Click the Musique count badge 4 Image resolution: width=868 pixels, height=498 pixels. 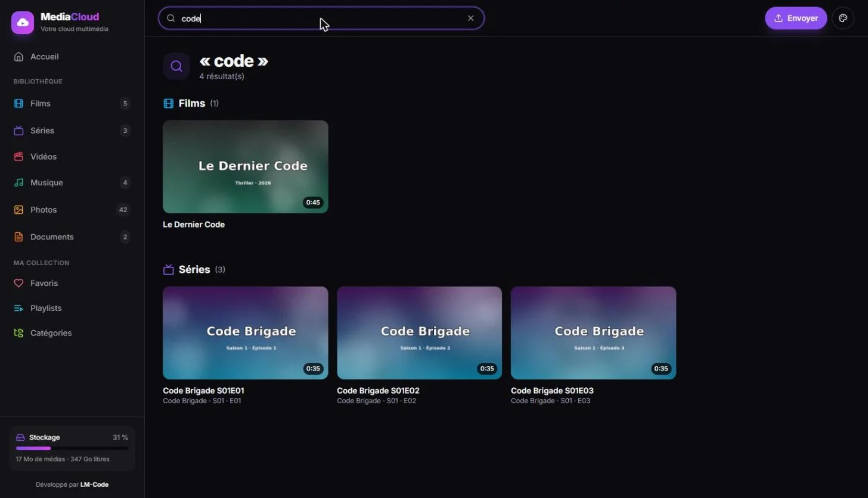125,183
